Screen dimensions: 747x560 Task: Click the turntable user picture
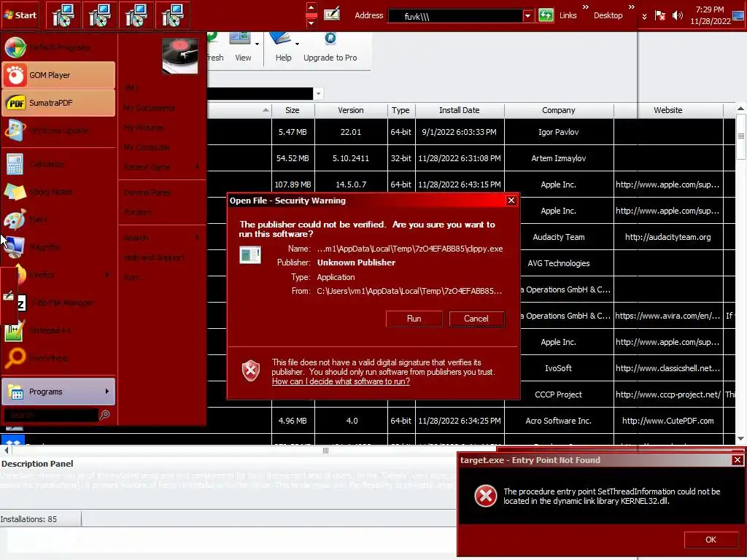[x=180, y=55]
